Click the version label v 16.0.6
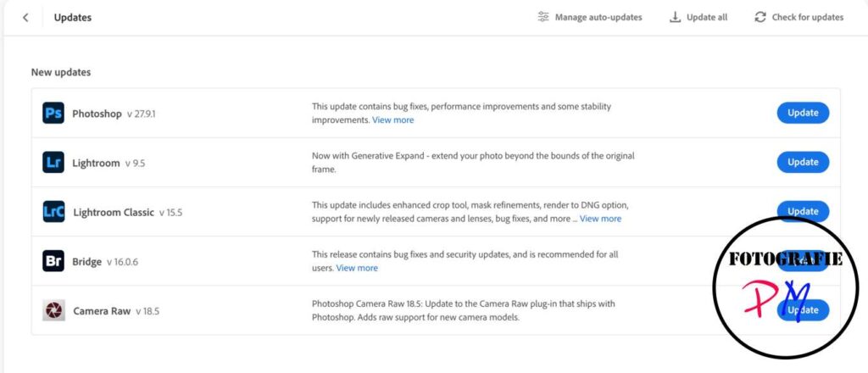The width and height of the screenshot is (868, 373). coord(122,262)
